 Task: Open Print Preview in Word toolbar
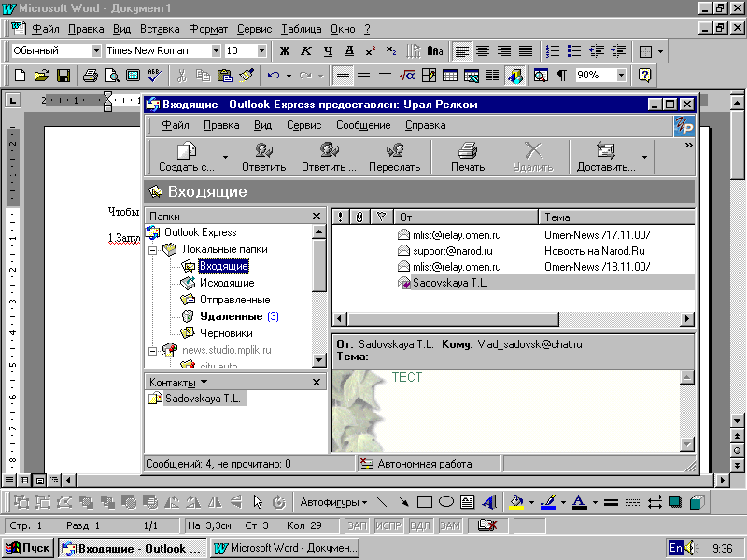111,76
